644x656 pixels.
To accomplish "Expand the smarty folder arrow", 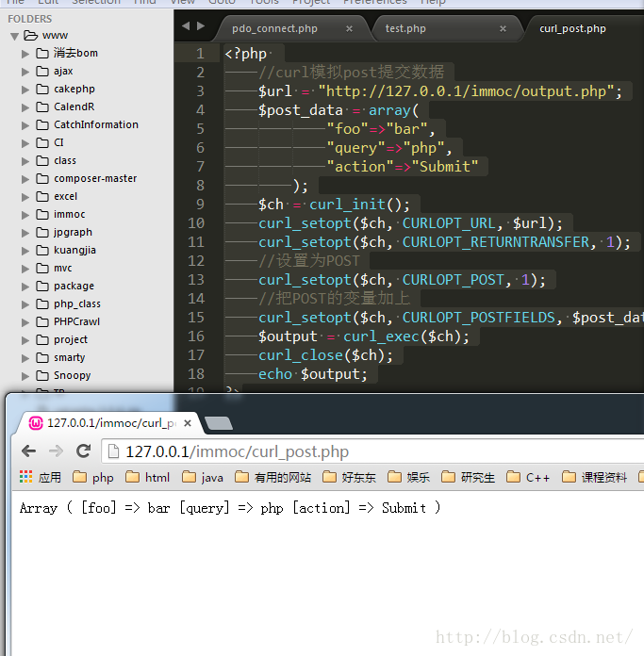I will click(x=25, y=358).
